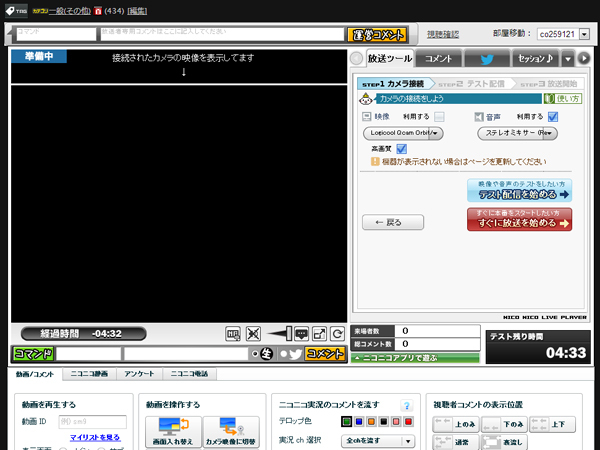
Task: Click the NG settings icon below video
Action: tap(233, 333)
